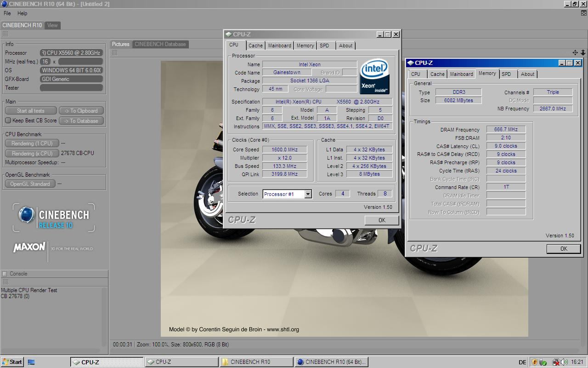Open the Memory tab in the CPU-Z window showing the CPU tab

click(x=305, y=46)
